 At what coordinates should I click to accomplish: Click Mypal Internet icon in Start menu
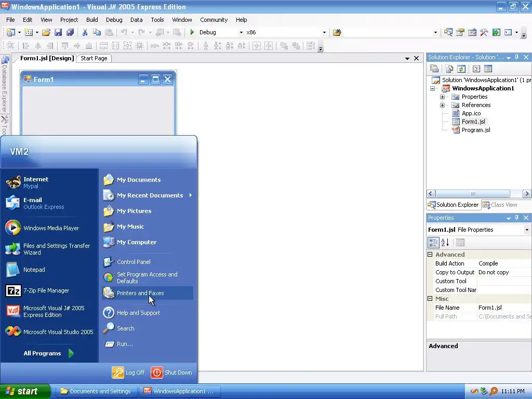(x=13, y=182)
